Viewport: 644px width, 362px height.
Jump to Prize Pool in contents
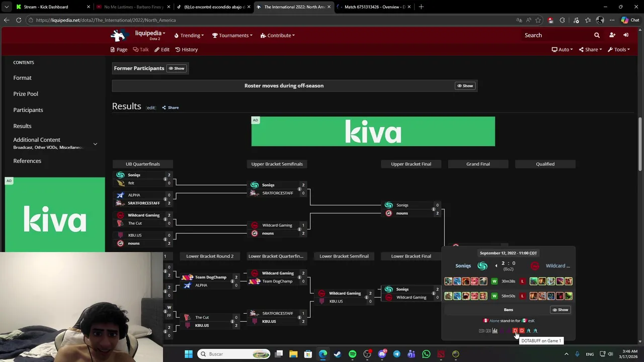click(26, 94)
